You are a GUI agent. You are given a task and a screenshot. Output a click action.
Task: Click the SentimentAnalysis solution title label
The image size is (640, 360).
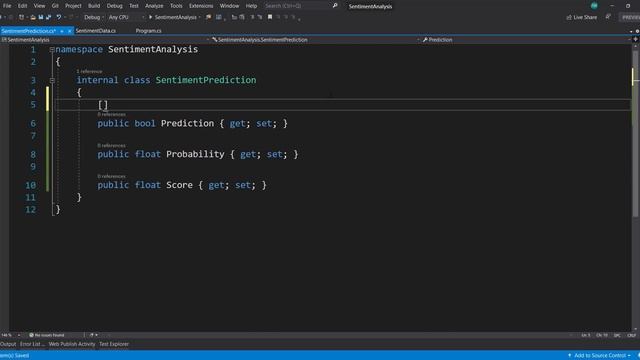pos(370,6)
